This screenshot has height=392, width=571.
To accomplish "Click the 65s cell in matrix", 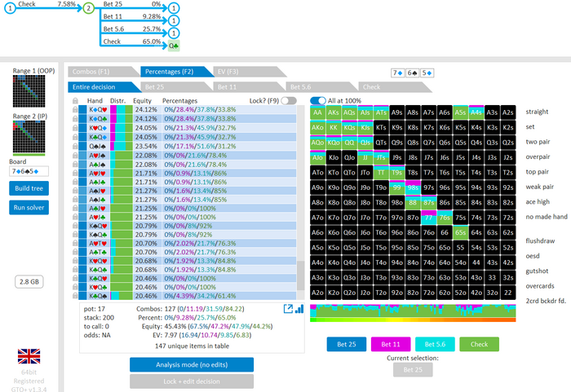I will [x=460, y=232].
